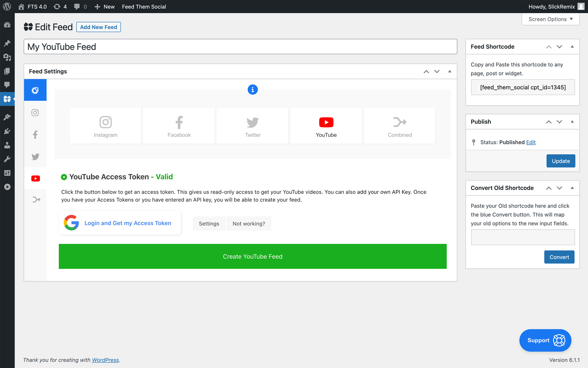
Task: Move Publish box up
Action: (x=549, y=122)
